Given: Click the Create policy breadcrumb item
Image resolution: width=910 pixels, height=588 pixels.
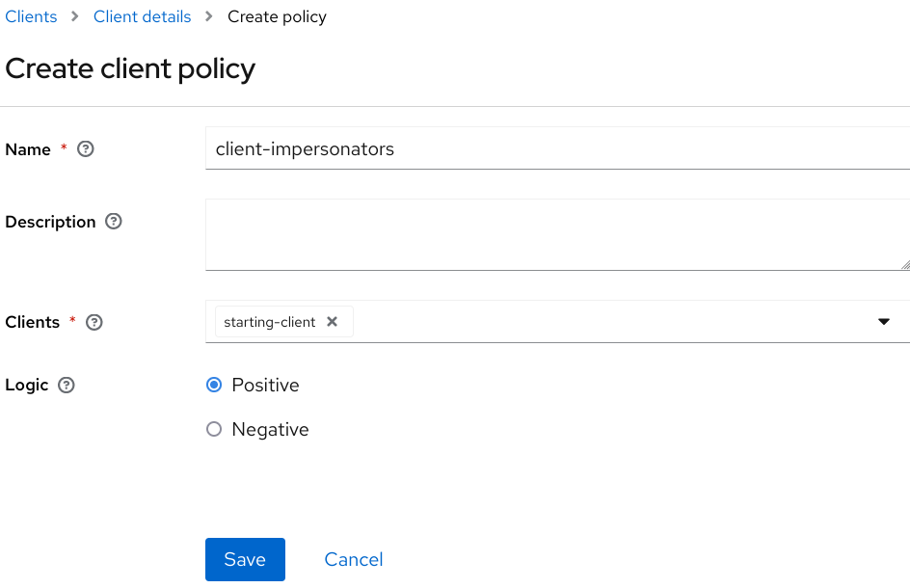Looking at the screenshot, I should 277,16.
